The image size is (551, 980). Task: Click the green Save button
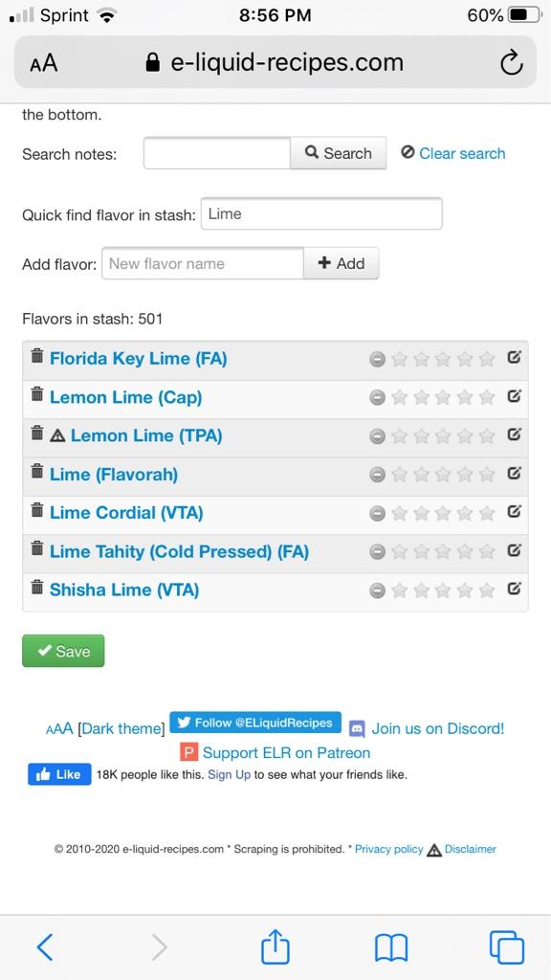pos(63,651)
